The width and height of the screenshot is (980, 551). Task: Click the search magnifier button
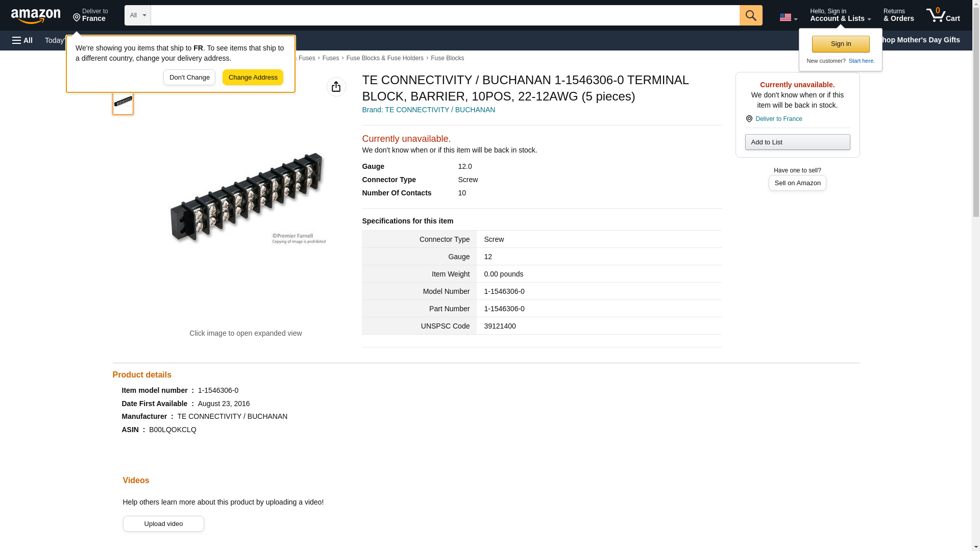750,15
